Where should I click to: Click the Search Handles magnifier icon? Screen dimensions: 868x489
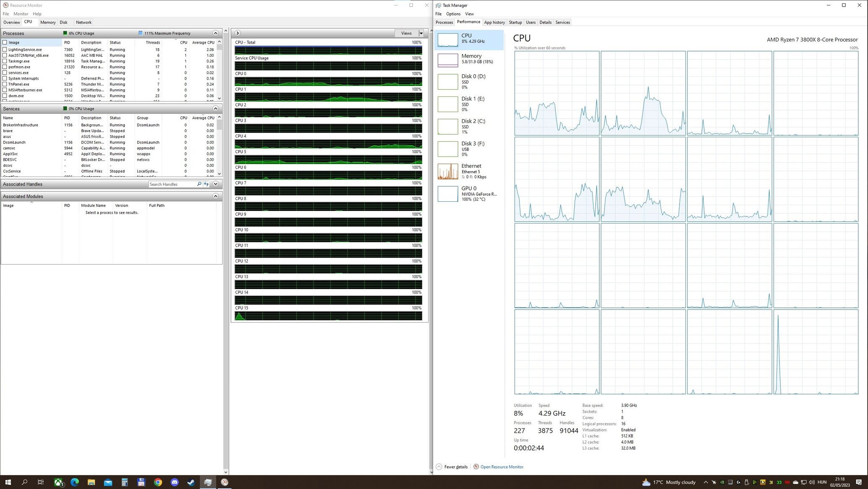199,184
